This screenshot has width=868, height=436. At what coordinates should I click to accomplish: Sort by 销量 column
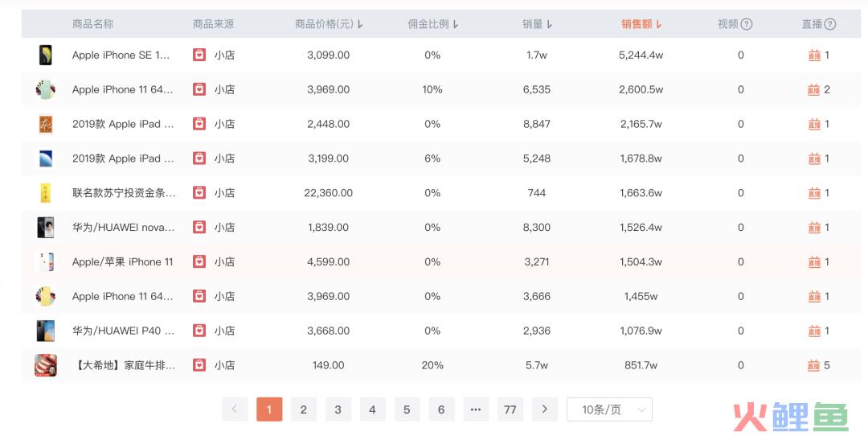(x=537, y=24)
